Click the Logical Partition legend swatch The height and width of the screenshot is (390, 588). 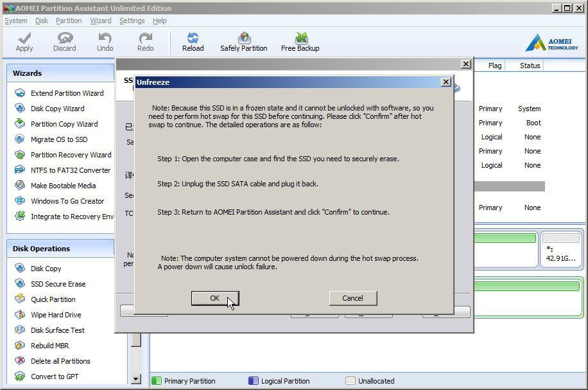pyautogui.click(x=254, y=380)
